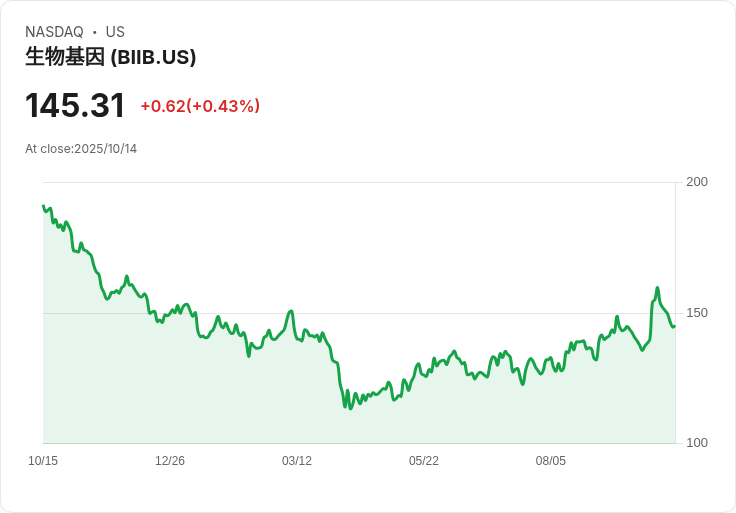
Task: Open the 生物基因 (BIIB.US) stock title
Action: [110, 57]
